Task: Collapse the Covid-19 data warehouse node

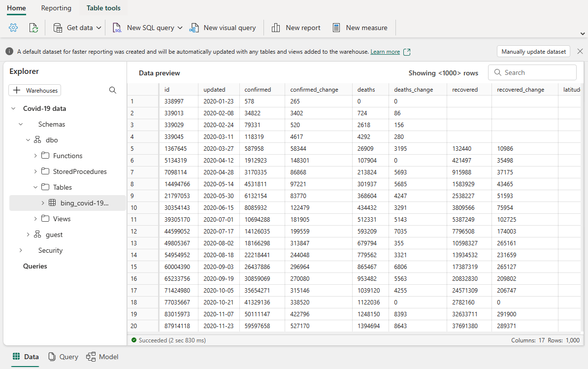Action: coord(13,108)
